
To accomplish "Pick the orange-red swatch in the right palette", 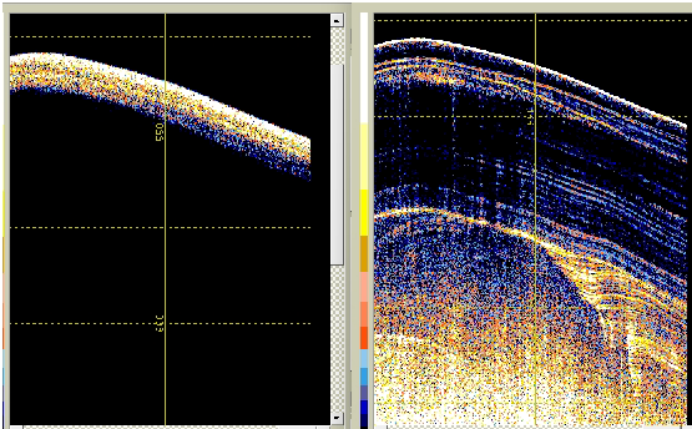I will (366, 337).
